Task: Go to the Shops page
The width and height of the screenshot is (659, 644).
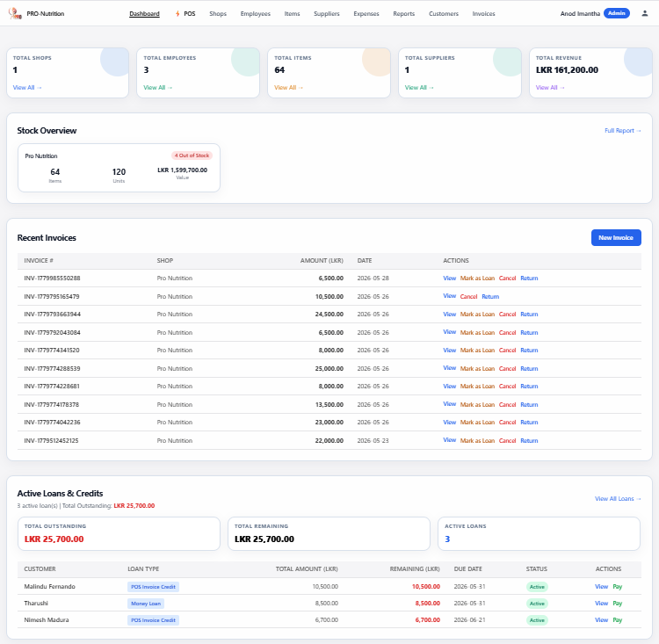Action: 218,13
